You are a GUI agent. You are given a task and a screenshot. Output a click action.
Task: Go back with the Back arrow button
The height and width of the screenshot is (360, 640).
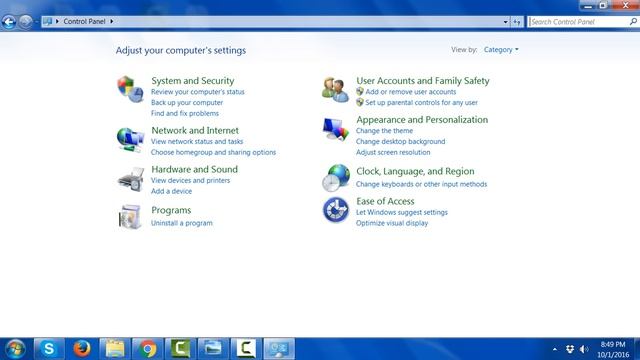(9, 22)
